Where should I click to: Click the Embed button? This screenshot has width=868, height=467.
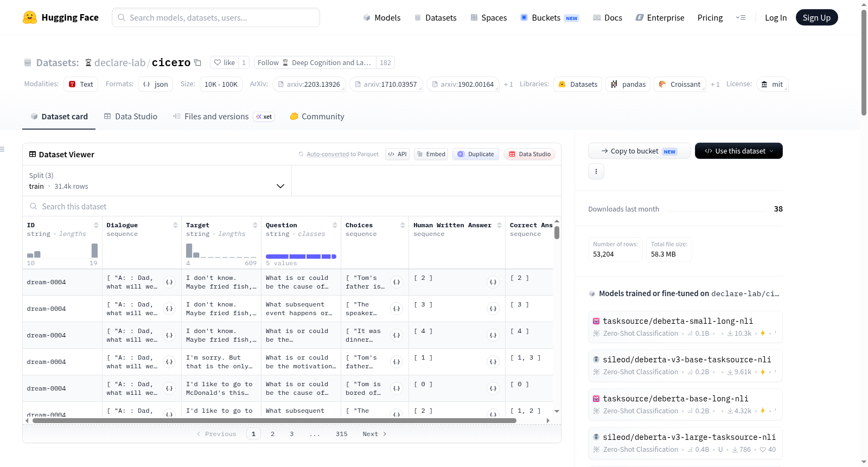click(x=431, y=154)
